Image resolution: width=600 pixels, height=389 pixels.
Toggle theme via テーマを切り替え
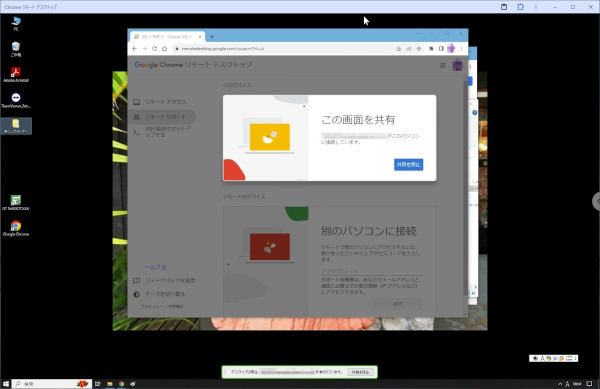(x=160, y=294)
